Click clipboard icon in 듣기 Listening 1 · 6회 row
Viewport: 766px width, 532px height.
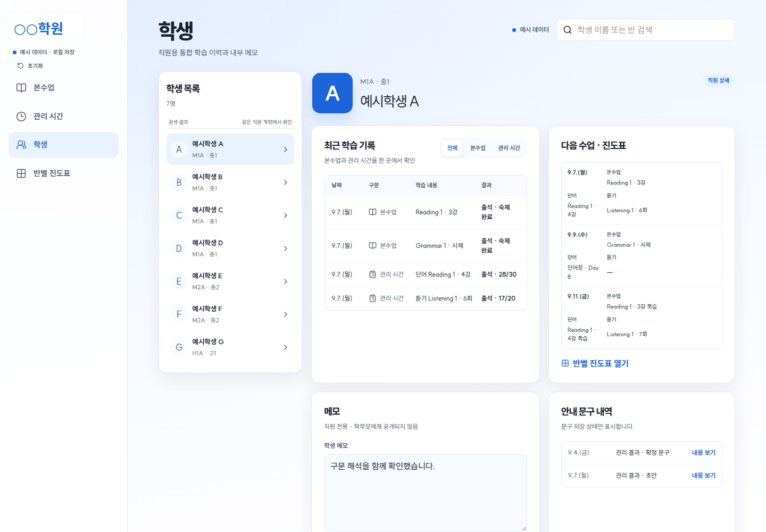point(373,298)
